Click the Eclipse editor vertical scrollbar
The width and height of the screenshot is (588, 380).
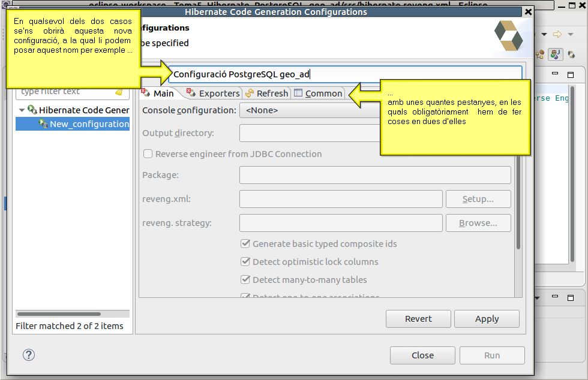tap(572, 174)
